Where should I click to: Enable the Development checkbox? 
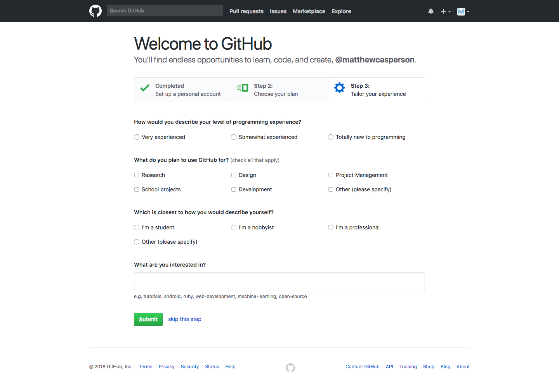234,189
